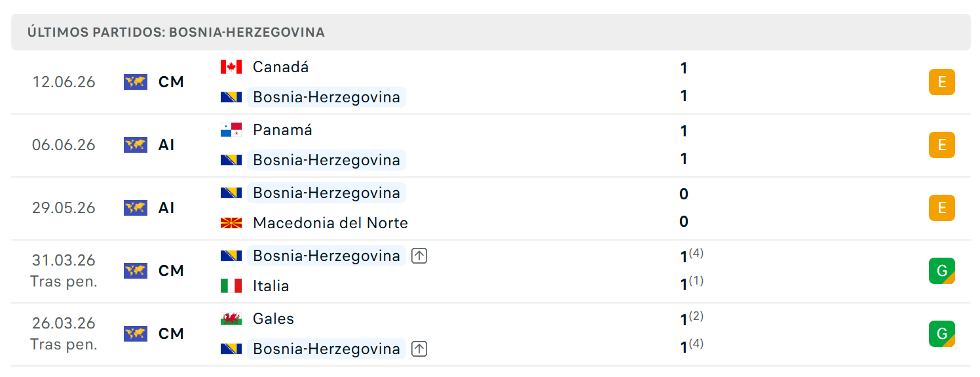Open the Italia team link

271,286
